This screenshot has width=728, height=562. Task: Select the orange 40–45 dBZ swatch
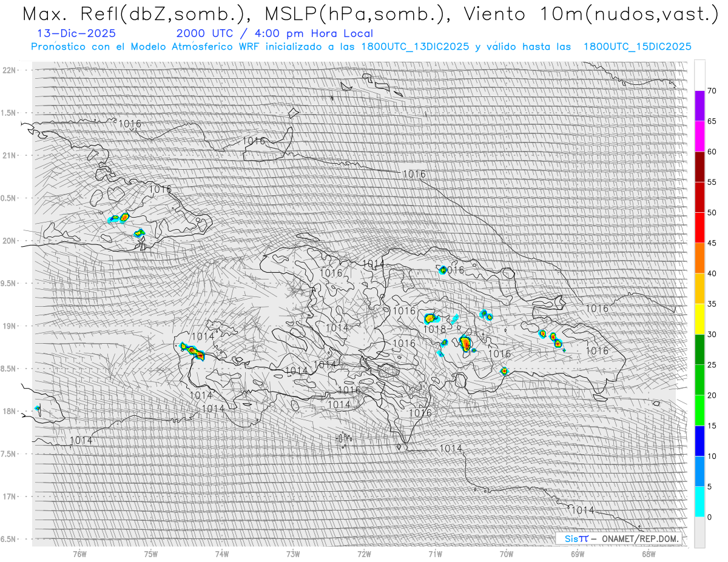tap(699, 258)
